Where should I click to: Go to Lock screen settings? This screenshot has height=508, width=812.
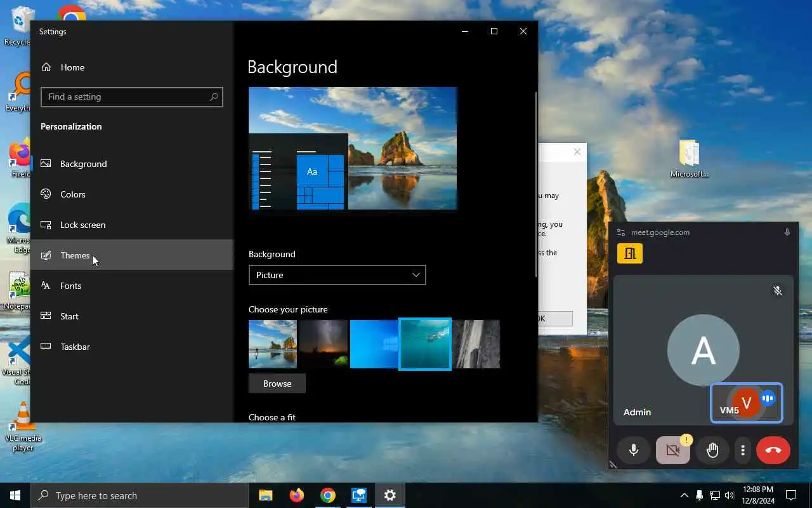point(132,225)
